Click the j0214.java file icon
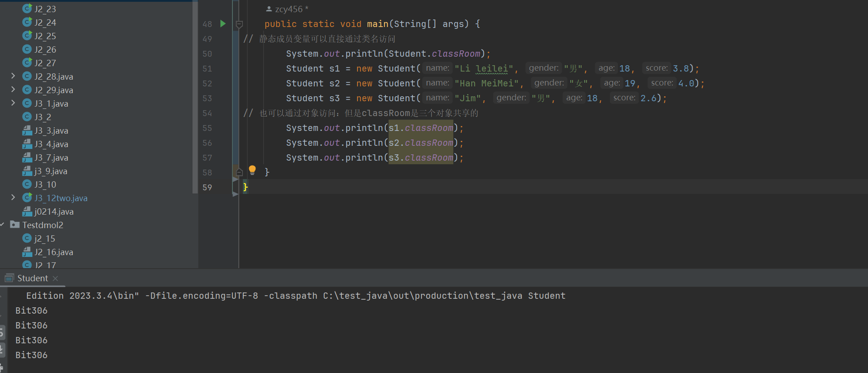Viewport: 868px width, 373px height. tap(27, 211)
